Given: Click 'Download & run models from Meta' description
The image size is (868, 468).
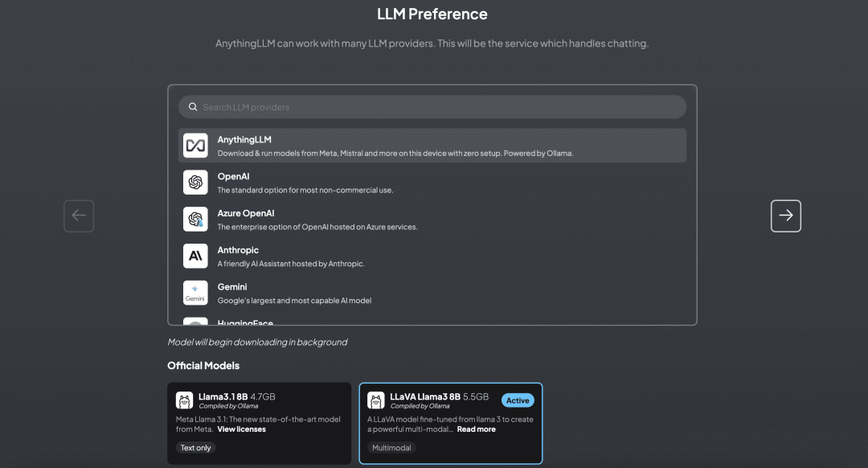Looking at the screenshot, I should pos(395,153).
